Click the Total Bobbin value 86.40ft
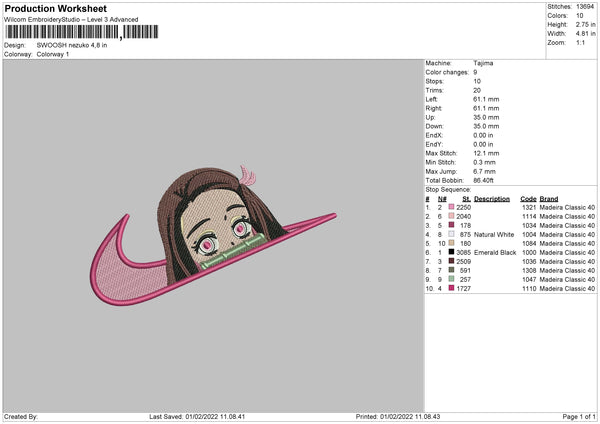600x424 pixels. [483, 180]
